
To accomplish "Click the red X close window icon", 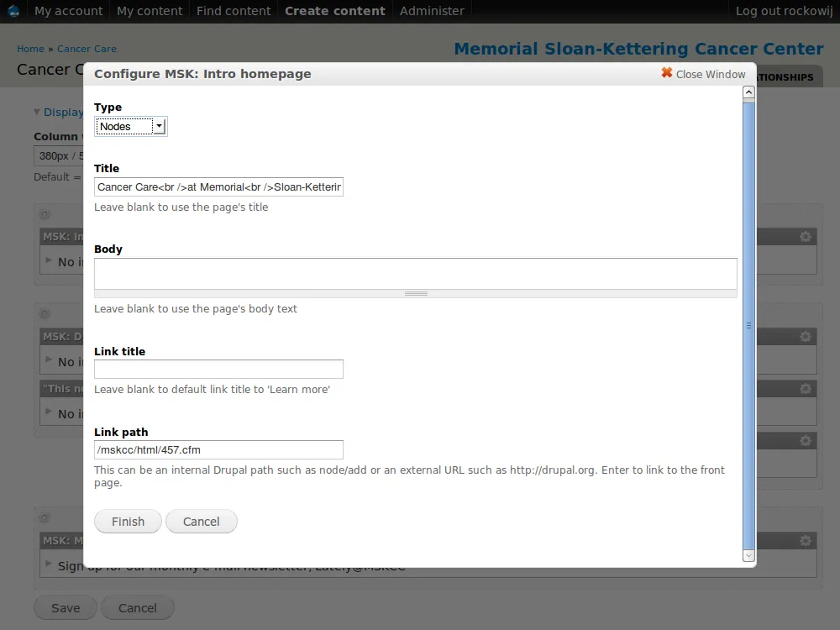I will [666, 73].
